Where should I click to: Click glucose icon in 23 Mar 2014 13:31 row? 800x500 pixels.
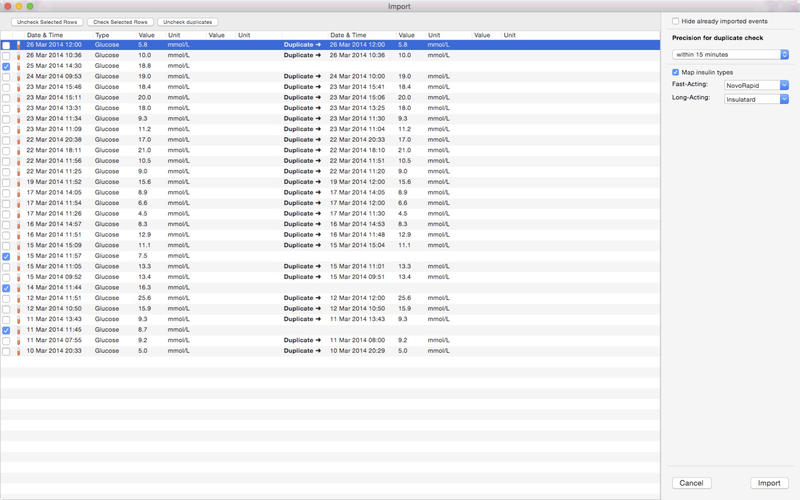[18, 108]
